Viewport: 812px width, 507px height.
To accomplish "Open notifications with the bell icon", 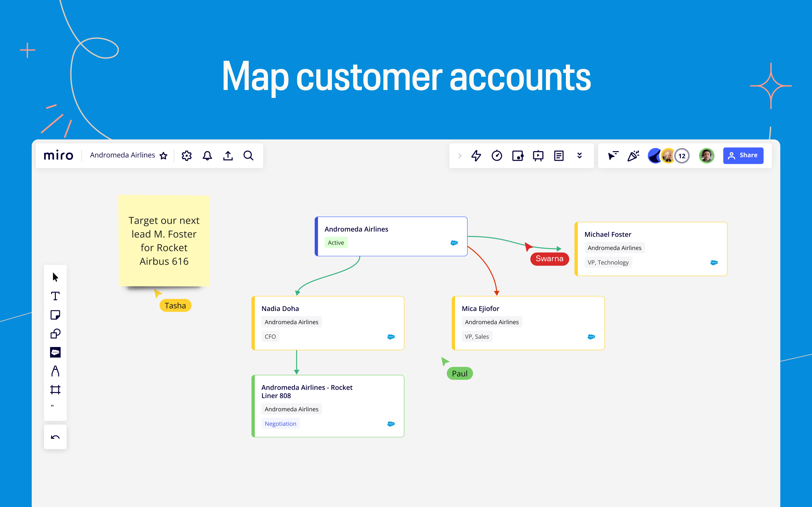I will 207,155.
